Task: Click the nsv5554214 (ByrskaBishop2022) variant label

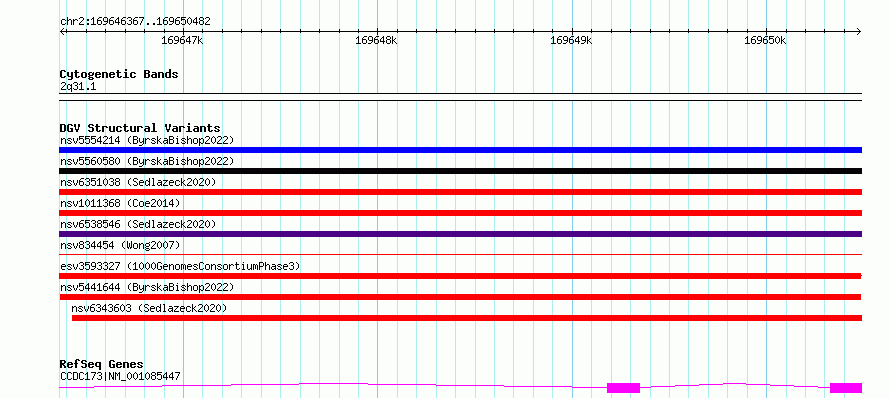Action: (x=146, y=140)
